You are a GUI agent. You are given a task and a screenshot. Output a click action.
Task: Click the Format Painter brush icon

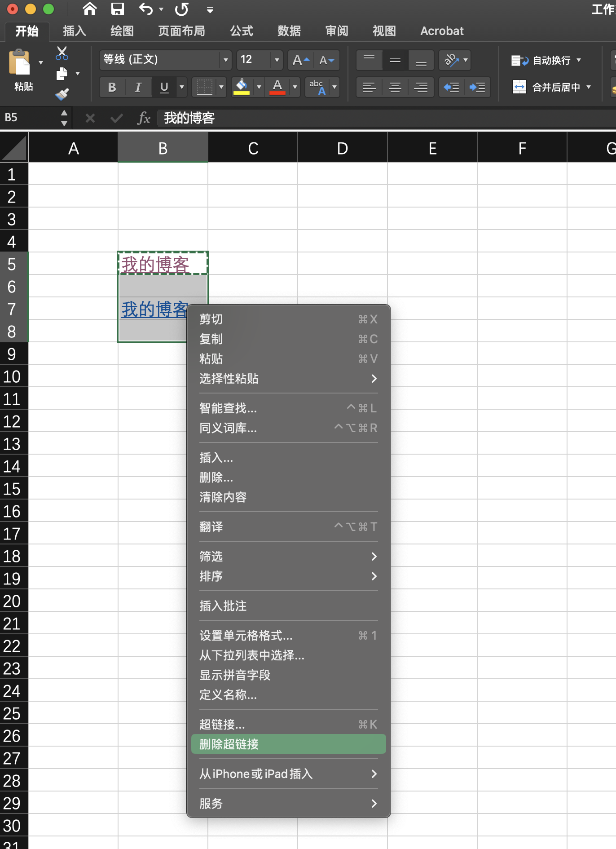(62, 94)
